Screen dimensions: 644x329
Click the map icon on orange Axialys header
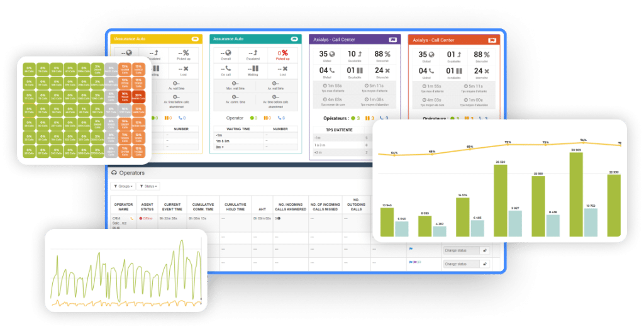(492, 40)
